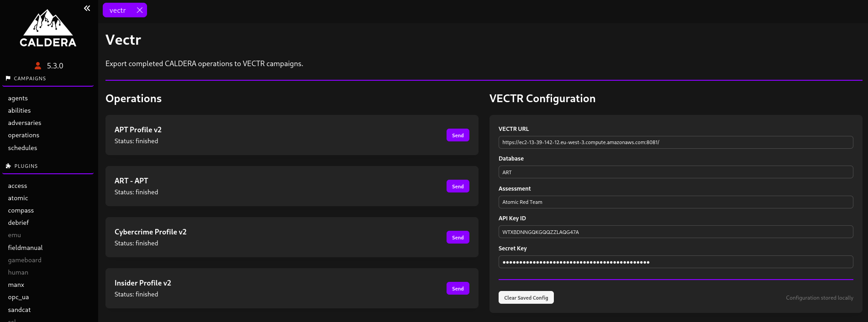Focus the VECTR URL field

(676, 142)
